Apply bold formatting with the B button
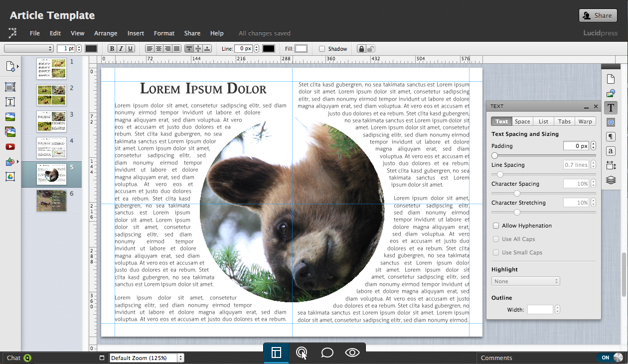Image resolution: width=628 pixels, height=364 pixels. coord(112,49)
